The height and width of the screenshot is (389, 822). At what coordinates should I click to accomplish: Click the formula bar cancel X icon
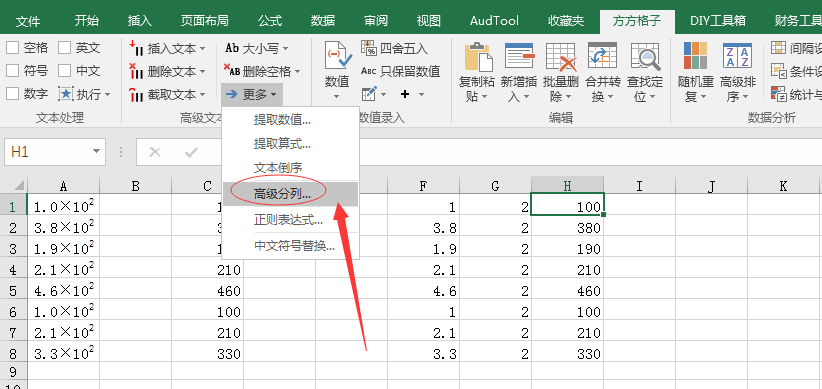(155, 152)
